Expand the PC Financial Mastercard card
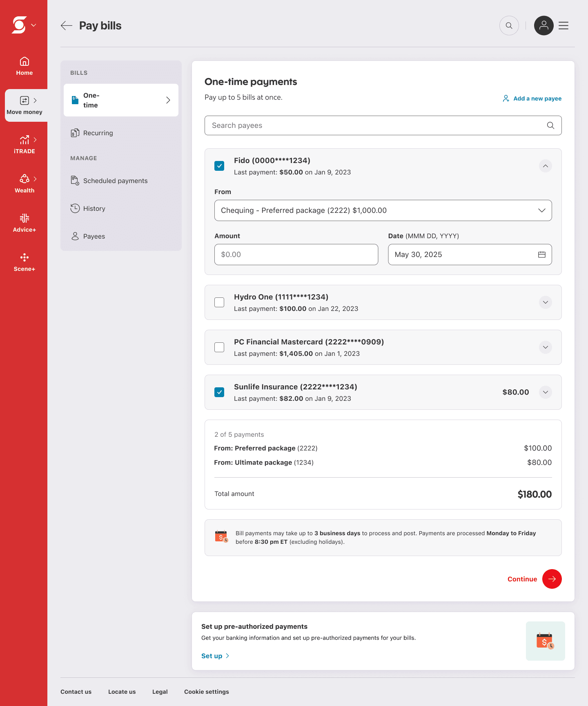The height and width of the screenshot is (706, 588). point(546,347)
